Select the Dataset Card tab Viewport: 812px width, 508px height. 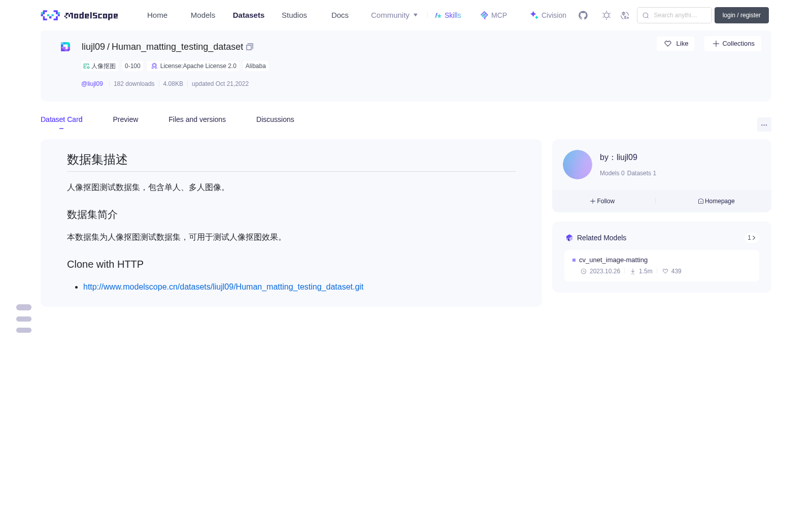pyautogui.click(x=61, y=119)
